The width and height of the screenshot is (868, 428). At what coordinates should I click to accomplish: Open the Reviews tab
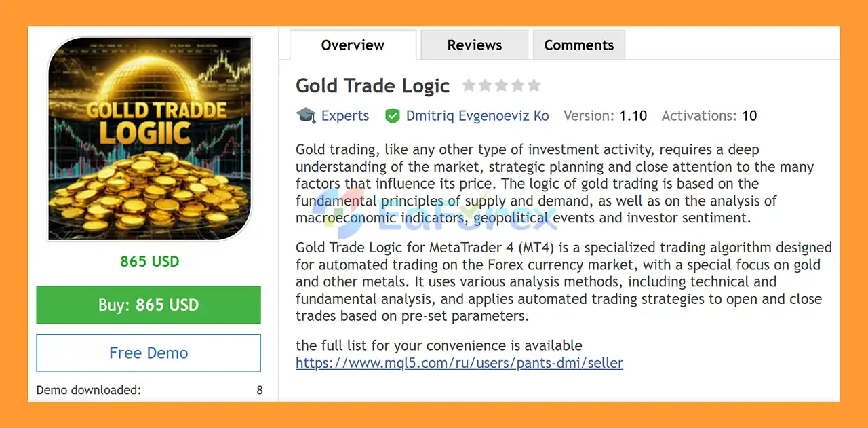475,45
